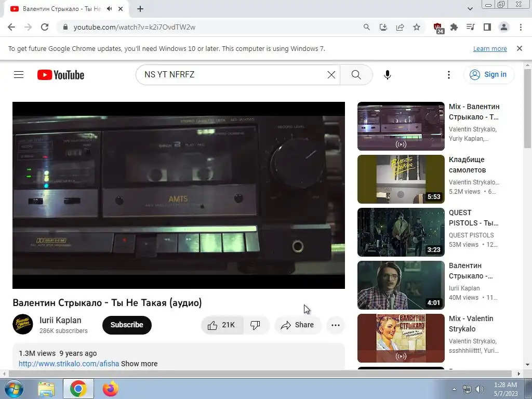Reload the page

(45, 27)
